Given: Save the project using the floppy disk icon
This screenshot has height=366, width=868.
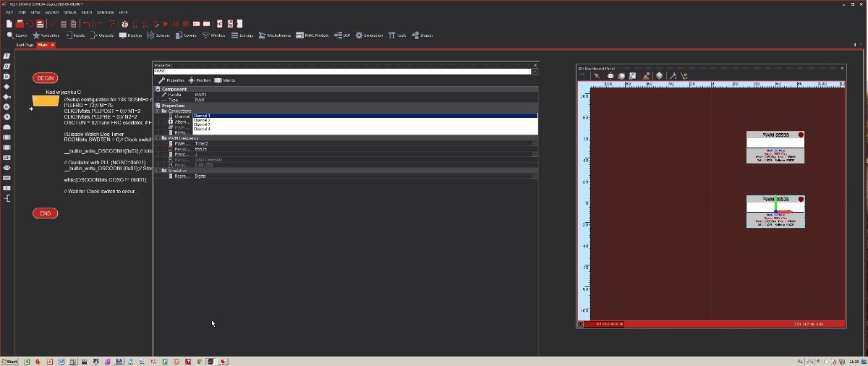Looking at the screenshot, I should click(x=41, y=24).
